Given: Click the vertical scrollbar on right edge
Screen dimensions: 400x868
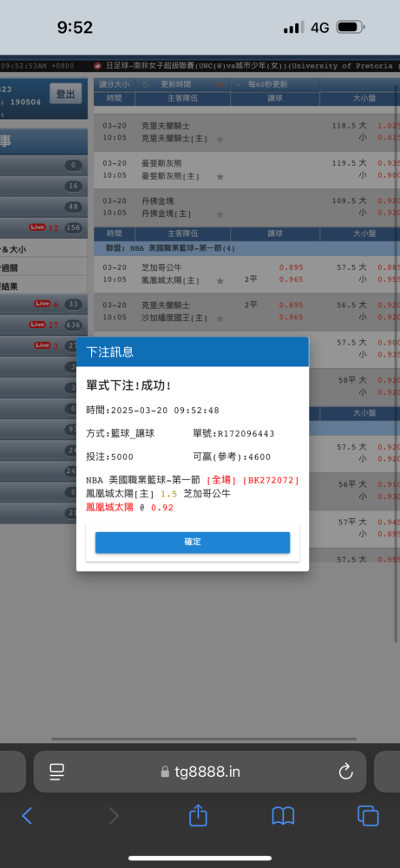Looking at the screenshot, I should [x=396, y=362].
